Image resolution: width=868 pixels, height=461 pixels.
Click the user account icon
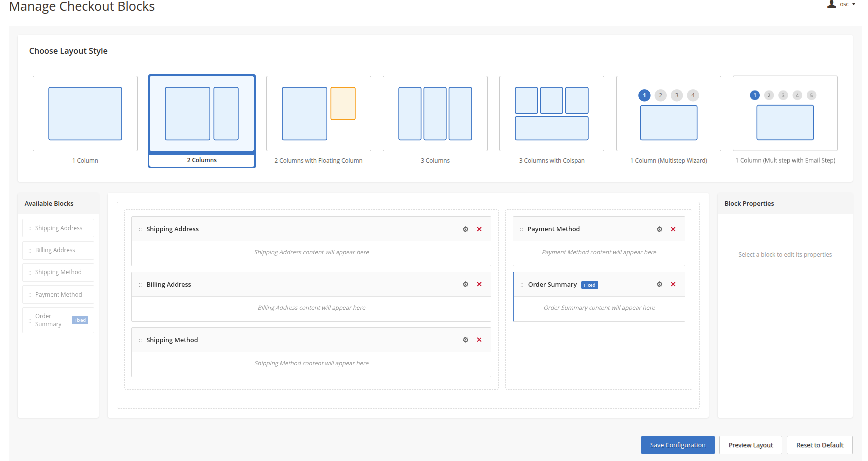[831, 4]
